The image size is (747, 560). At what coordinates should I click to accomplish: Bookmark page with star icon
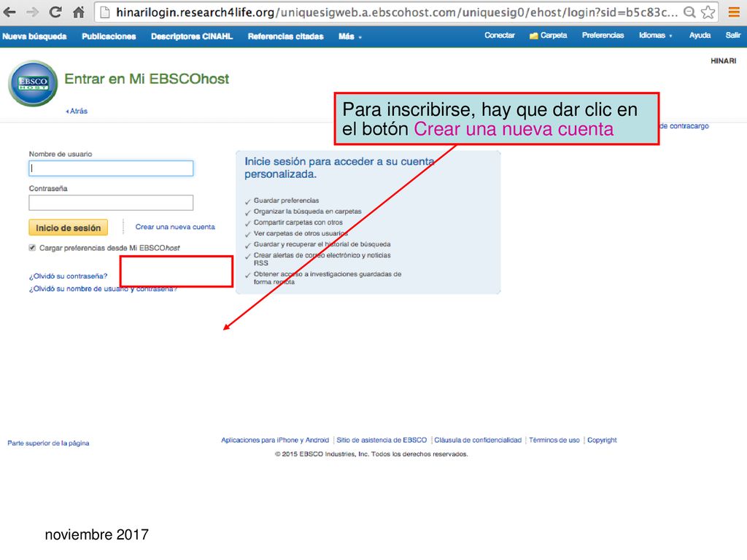[x=708, y=12]
